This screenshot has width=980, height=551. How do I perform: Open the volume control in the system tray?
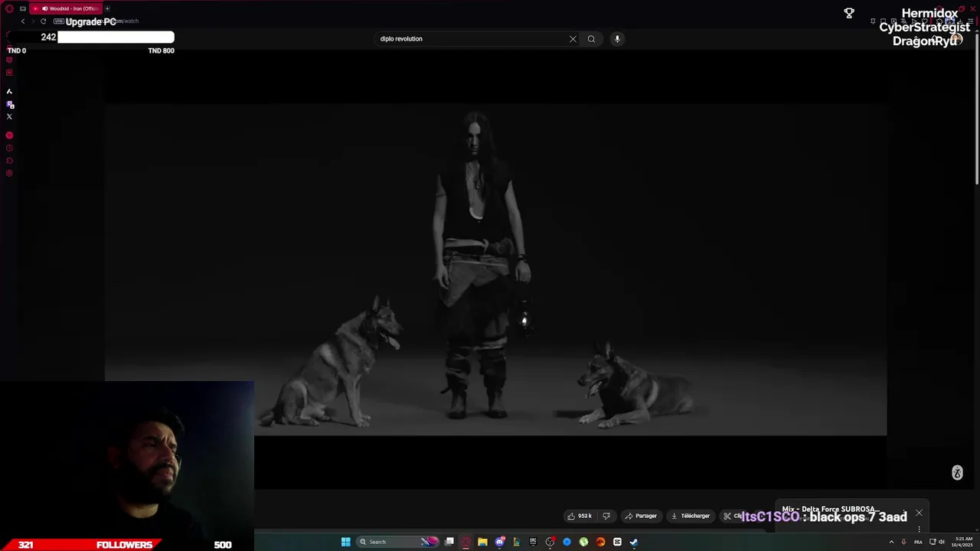[942, 542]
